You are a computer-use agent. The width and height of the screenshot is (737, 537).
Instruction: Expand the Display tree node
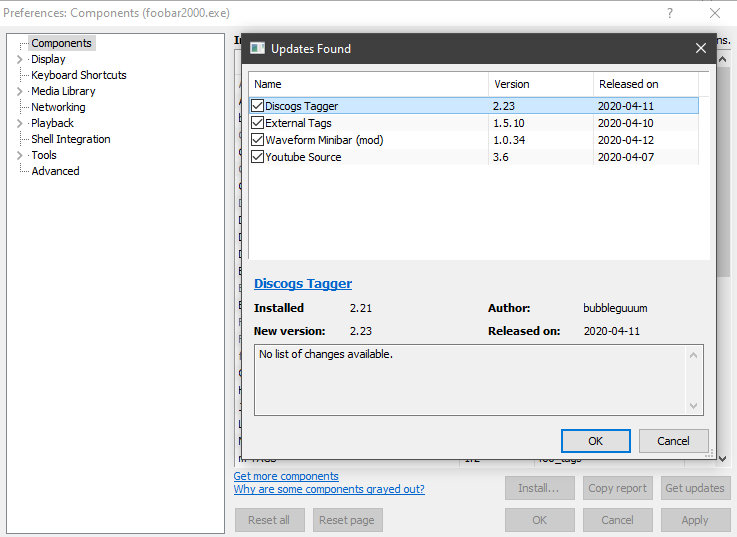click(19, 59)
